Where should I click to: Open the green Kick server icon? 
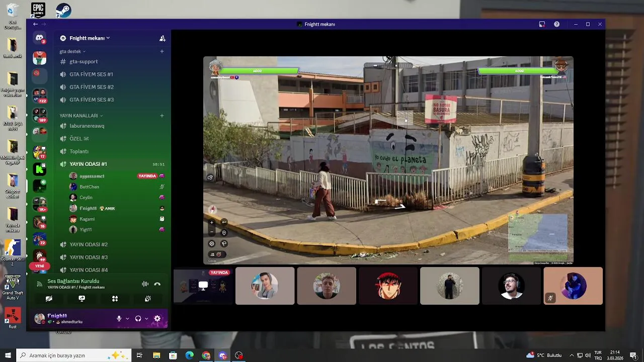pyautogui.click(x=40, y=169)
